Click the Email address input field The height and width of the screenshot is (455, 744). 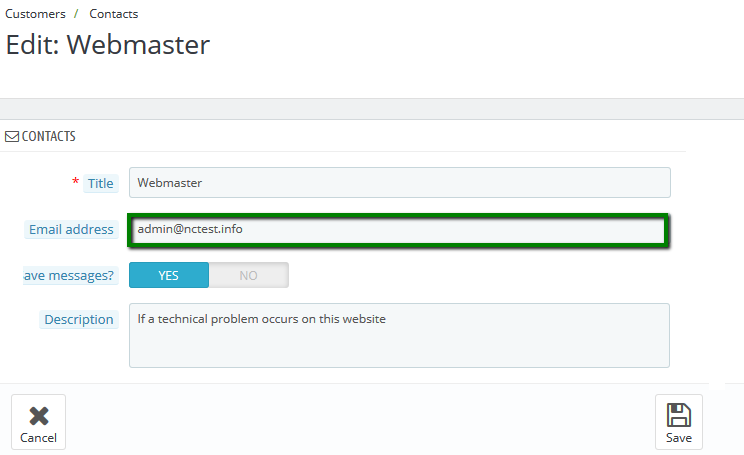coord(399,230)
